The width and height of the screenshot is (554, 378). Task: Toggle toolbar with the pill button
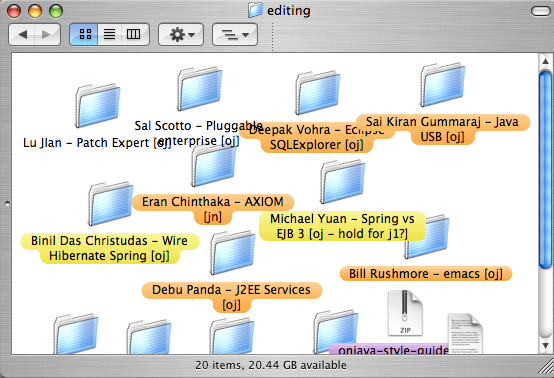[541, 11]
